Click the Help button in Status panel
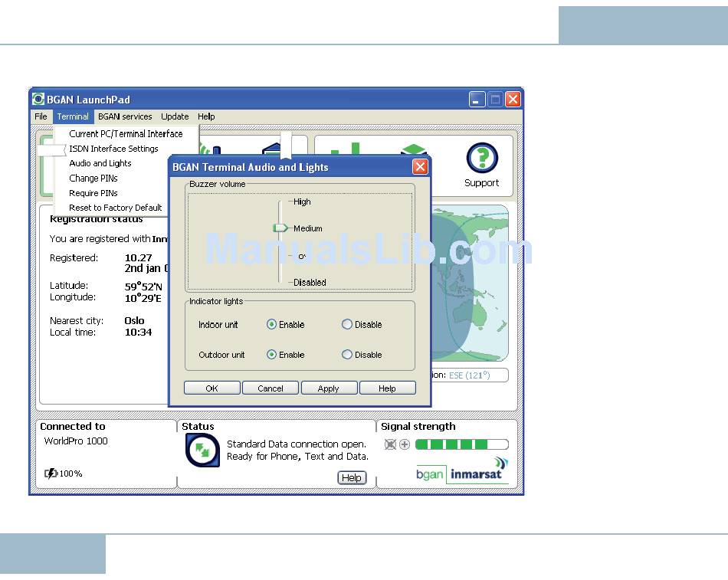 tap(352, 477)
